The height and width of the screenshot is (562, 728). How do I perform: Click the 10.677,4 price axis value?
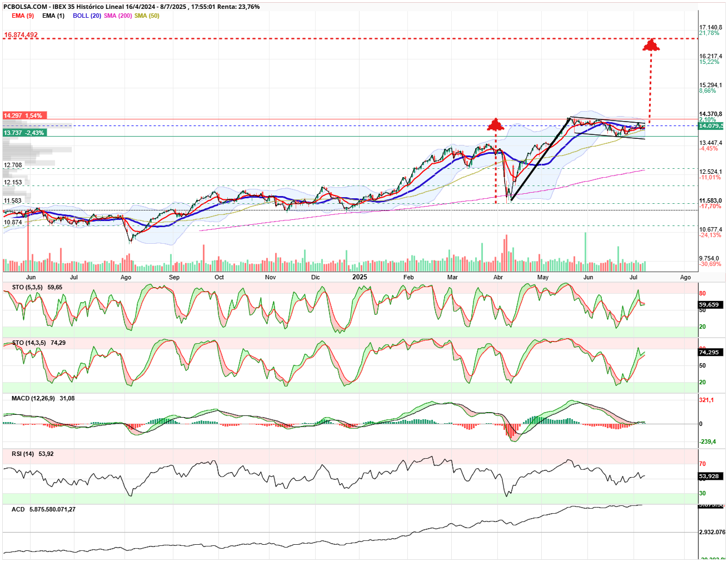point(711,229)
